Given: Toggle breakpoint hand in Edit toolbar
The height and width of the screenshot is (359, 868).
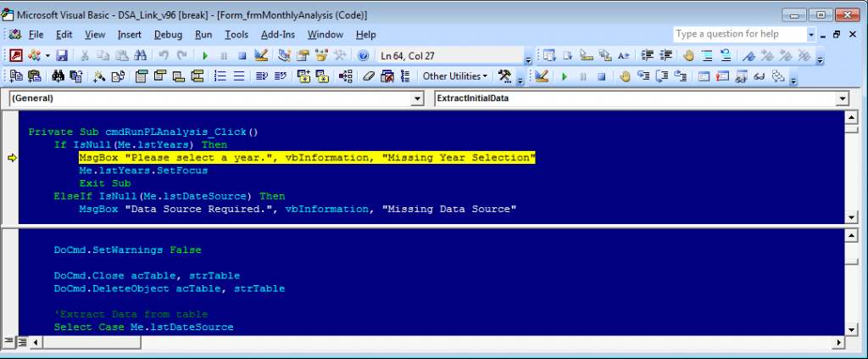Looking at the screenshot, I should pos(688,55).
